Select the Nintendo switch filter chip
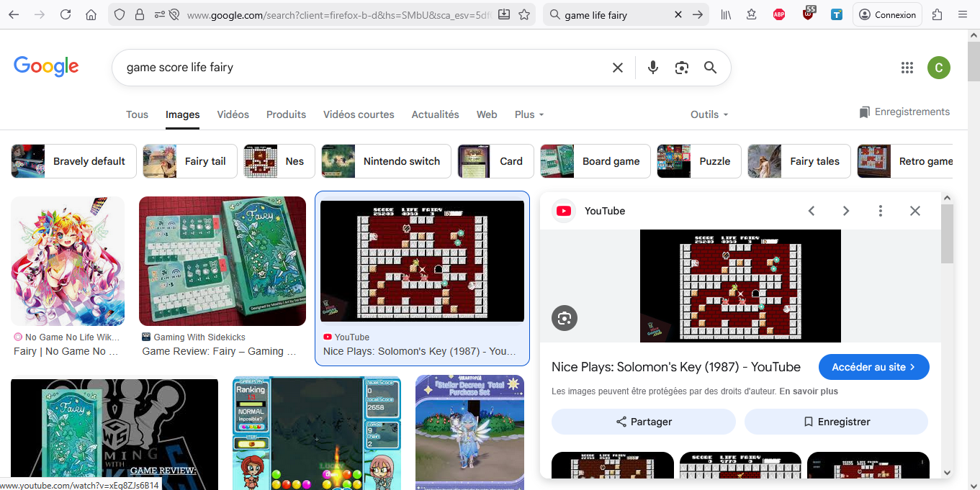Image resolution: width=980 pixels, height=490 pixels. [386, 161]
